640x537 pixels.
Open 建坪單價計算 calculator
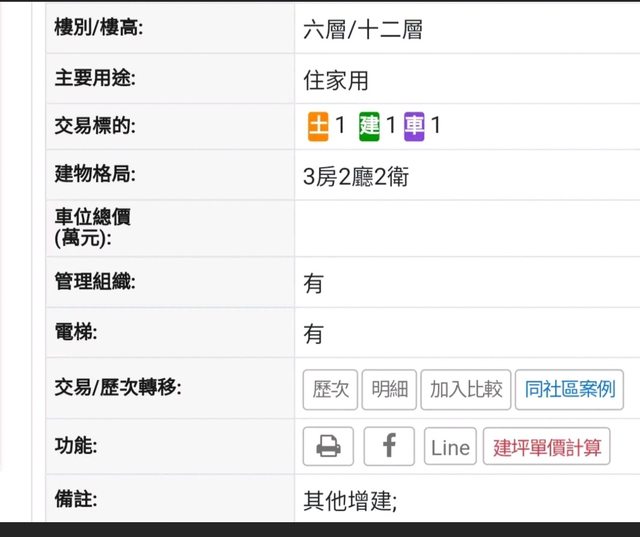546,447
